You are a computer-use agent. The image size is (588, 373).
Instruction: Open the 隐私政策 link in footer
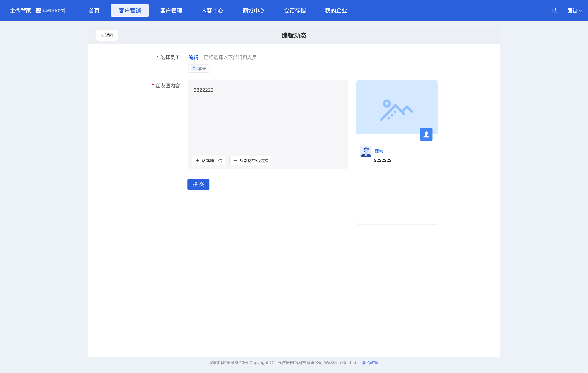coord(370,363)
